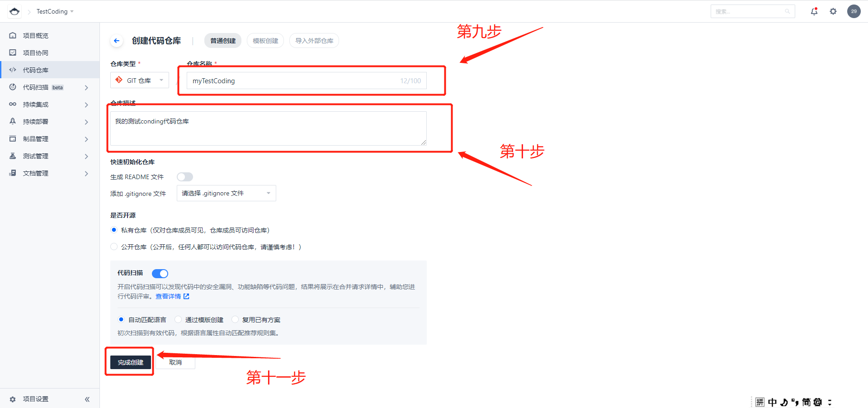Click the user avatar icon
The height and width of the screenshot is (408, 868).
854,11
